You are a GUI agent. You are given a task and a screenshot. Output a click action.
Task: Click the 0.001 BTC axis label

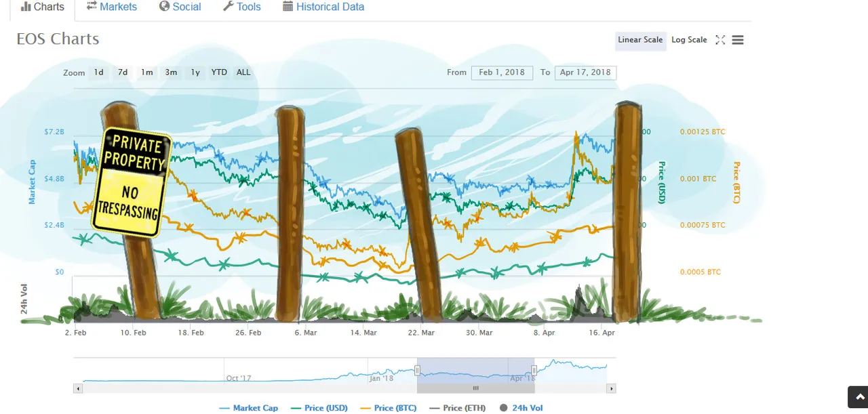pos(698,179)
